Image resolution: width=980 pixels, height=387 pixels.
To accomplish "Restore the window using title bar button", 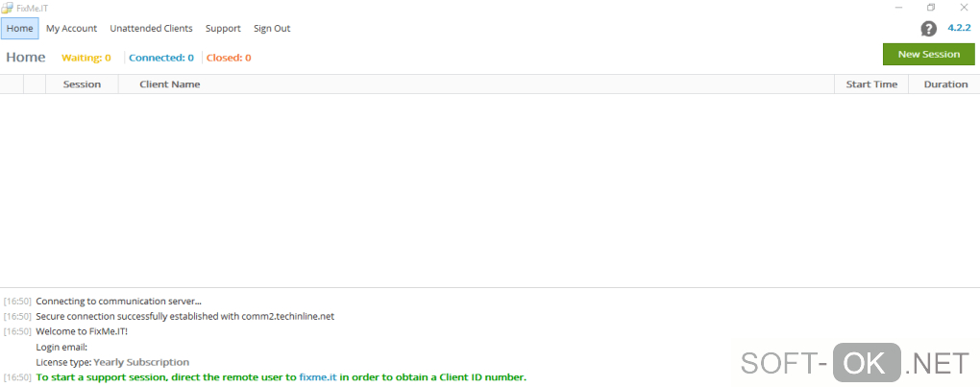I will pyautogui.click(x=930, y=8).
